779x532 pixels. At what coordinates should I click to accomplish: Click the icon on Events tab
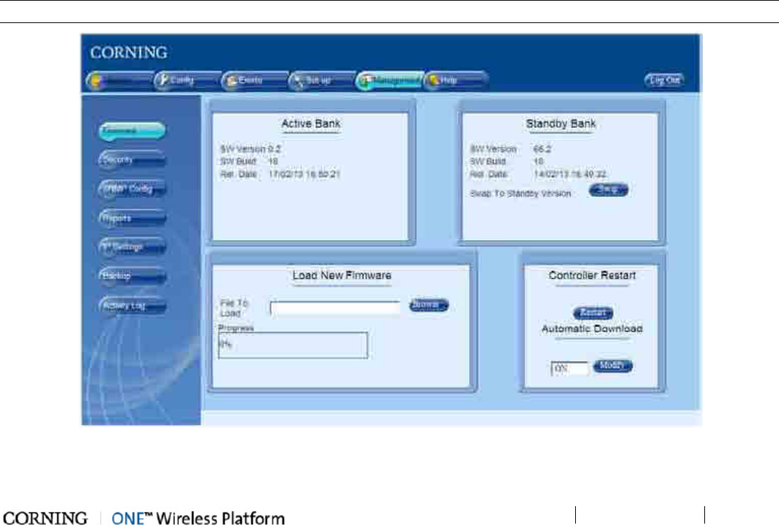tap(230, 81)
